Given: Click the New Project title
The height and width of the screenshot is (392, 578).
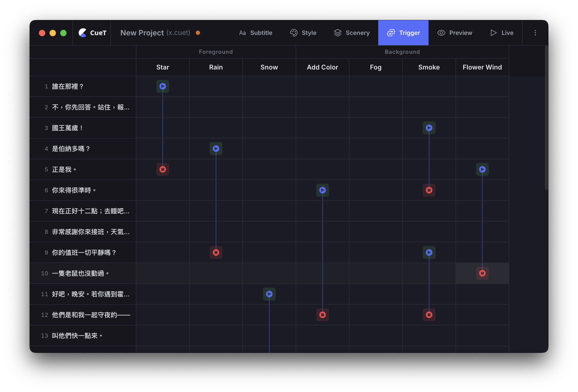Looking at the screenshot, I should [142, 33].
